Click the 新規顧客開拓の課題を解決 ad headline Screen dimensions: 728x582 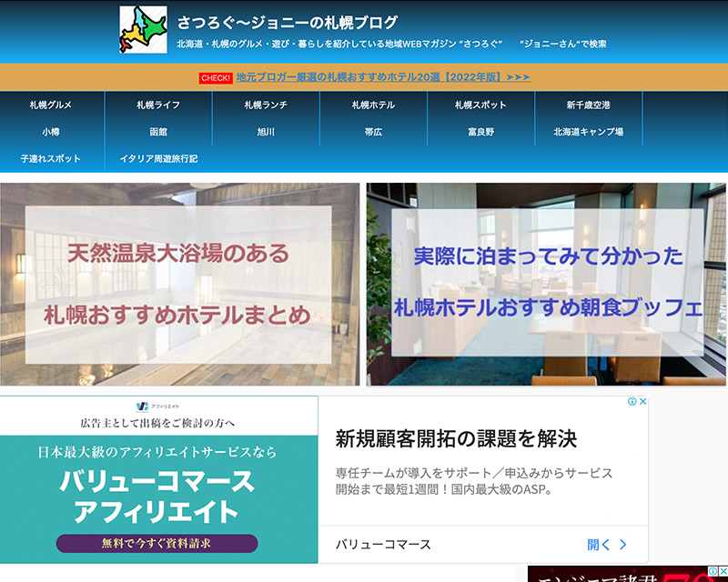(456, 438)
